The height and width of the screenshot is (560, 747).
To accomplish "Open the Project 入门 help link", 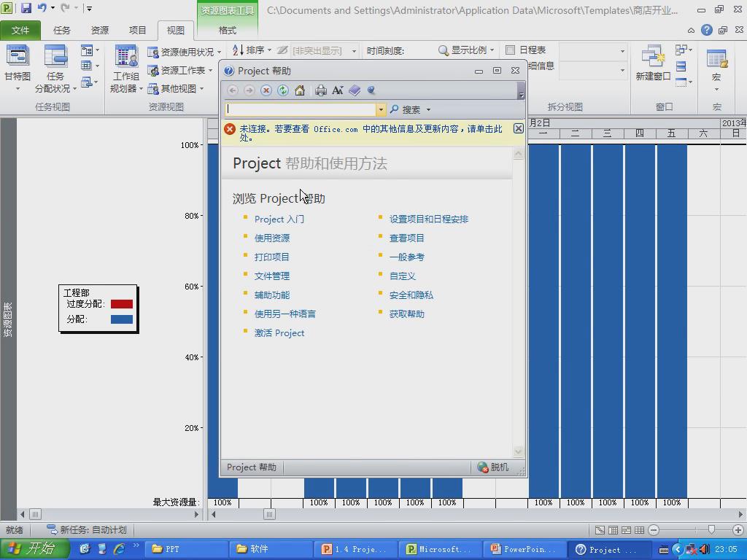I will pyautogui.click(x=279, y=219).
